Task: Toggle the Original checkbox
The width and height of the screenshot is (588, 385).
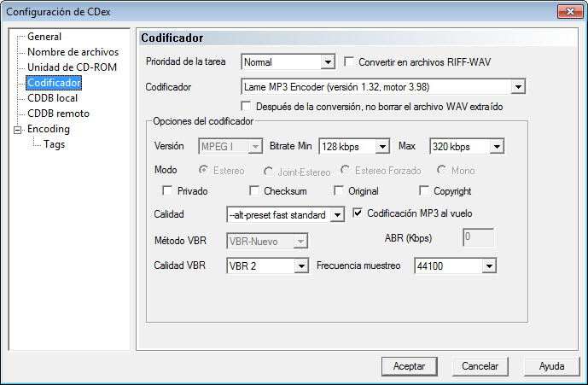Action: pyautogui.click(x=339, y=190)
